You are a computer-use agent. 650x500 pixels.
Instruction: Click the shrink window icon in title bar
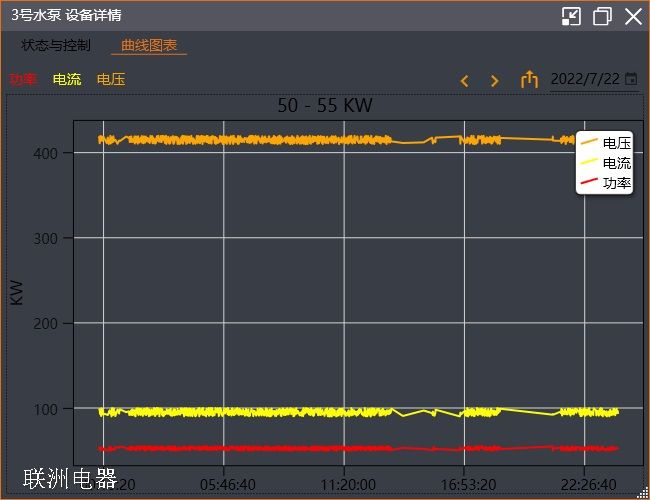point(571,16)
